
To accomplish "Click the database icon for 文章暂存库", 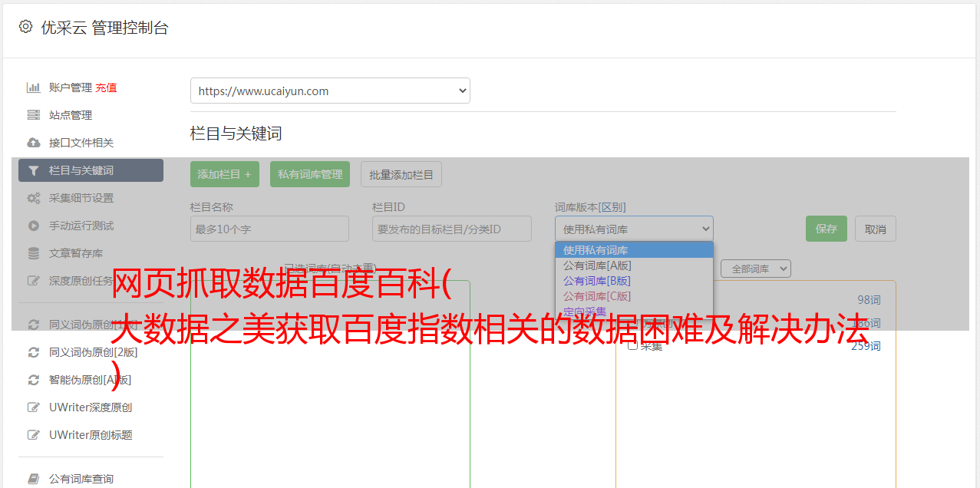I will point(33,253).
